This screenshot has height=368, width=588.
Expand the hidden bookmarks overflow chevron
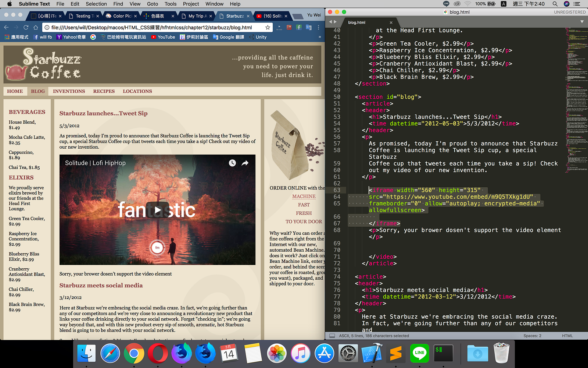[320, 37]
